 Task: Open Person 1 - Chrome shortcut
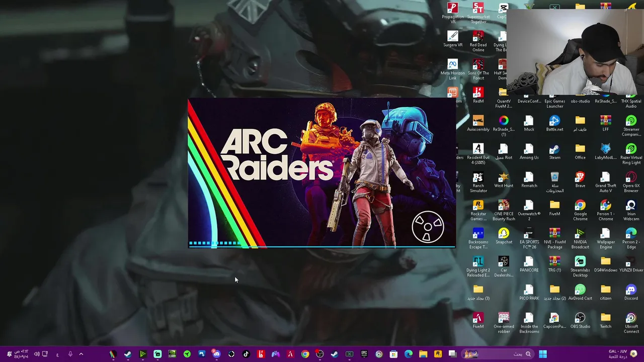pos(605,210)
